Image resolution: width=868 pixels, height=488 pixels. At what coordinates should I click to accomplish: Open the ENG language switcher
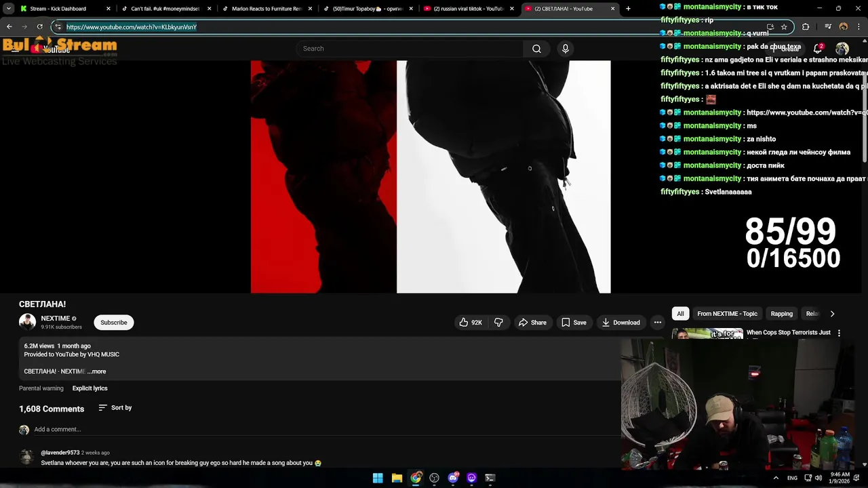792,478
